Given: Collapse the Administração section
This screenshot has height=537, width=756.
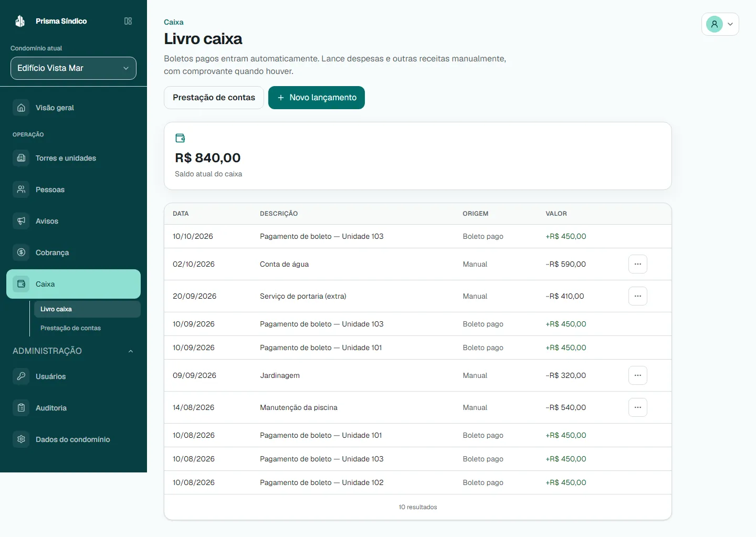Looking at the screenshot, I should click(x=73, y=351).
